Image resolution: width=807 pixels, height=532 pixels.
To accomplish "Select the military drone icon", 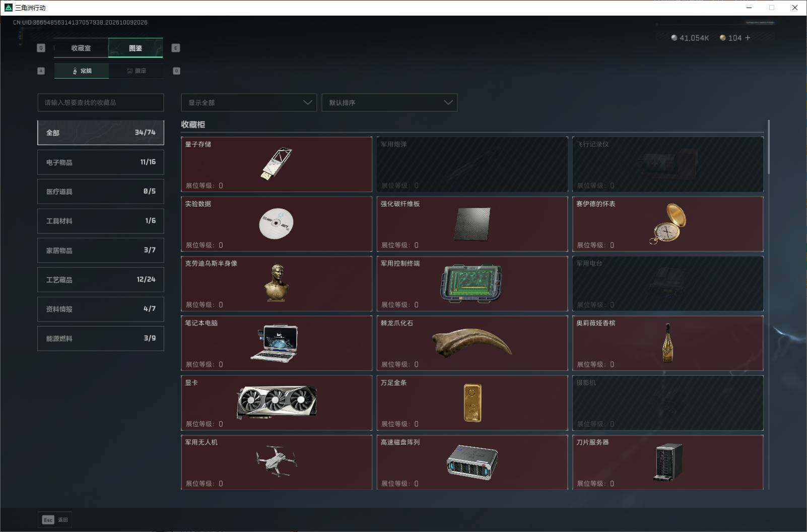I will (276, 460).
